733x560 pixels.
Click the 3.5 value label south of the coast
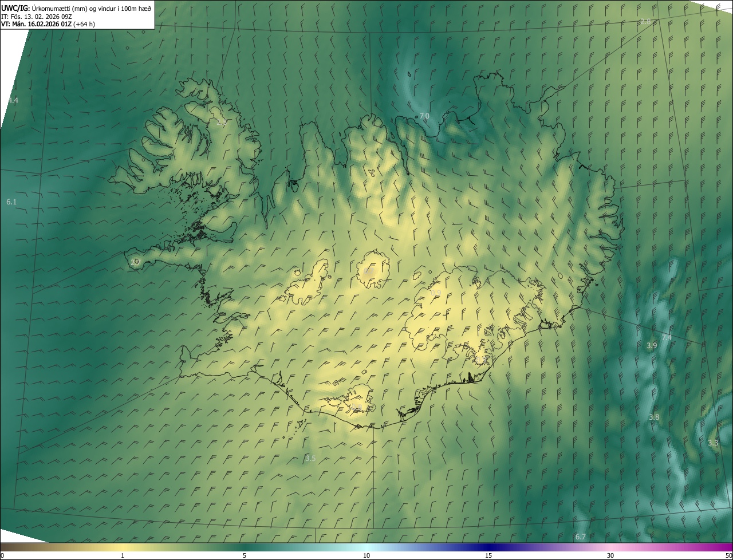tap(310, 459)
